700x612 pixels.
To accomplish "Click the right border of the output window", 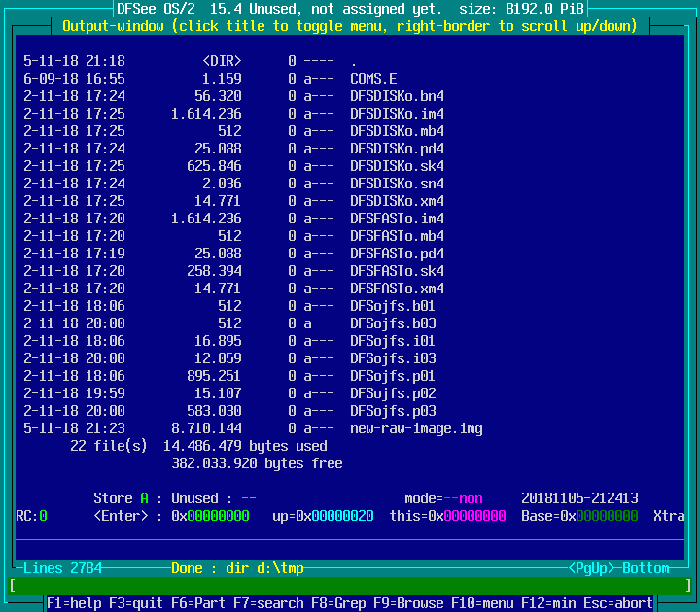I will [684, 291].
